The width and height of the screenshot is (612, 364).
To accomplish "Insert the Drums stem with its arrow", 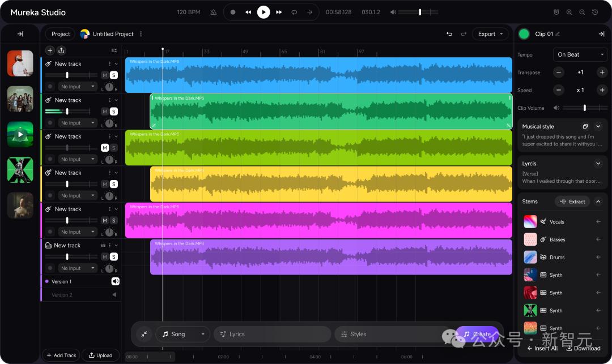I will pyautogui.click(x=598, y=257).
